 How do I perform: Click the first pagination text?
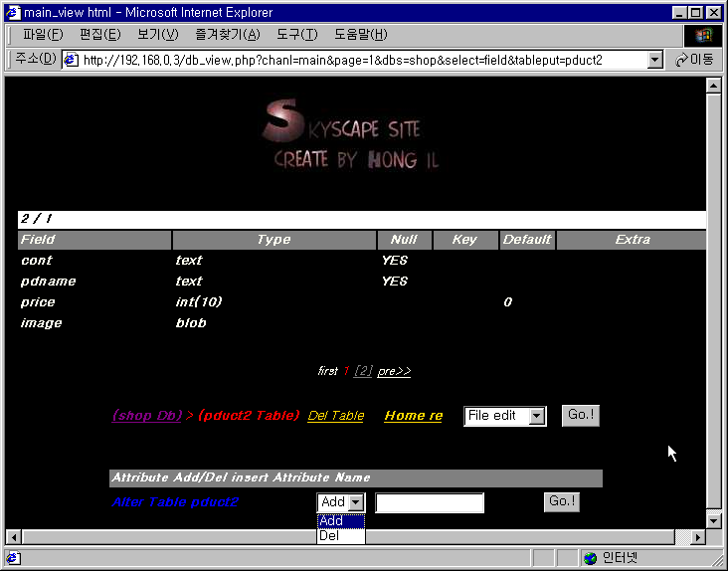[328, 371]
